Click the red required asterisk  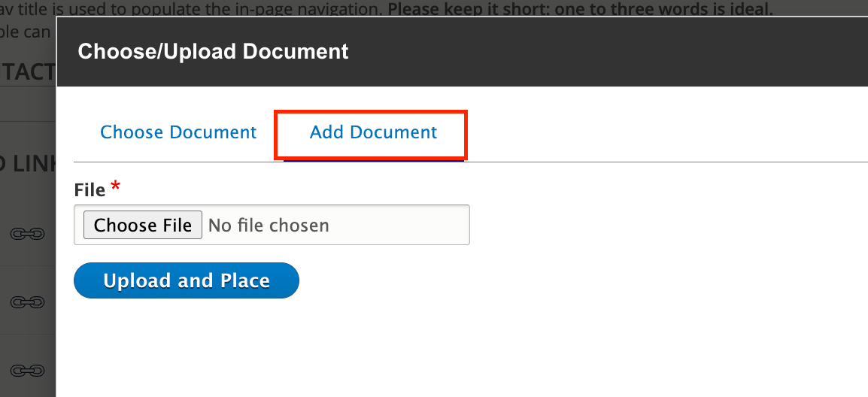[115, 186]
